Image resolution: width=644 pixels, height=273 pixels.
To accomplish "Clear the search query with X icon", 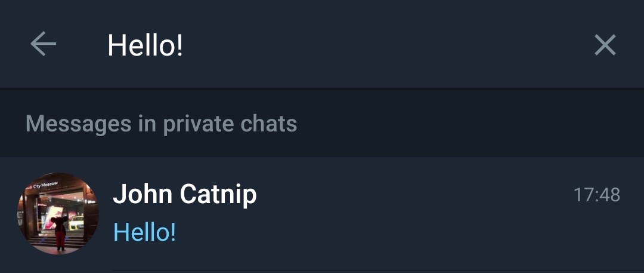I will pos(605,45).
